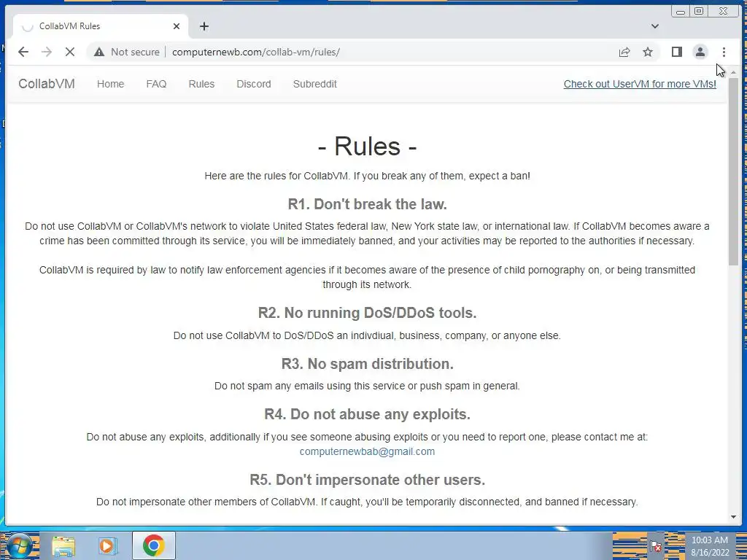The width and height of the screenshot is (747, 560).
Task: Open the Chrome three-dot menu
Action: click(724, 52)
